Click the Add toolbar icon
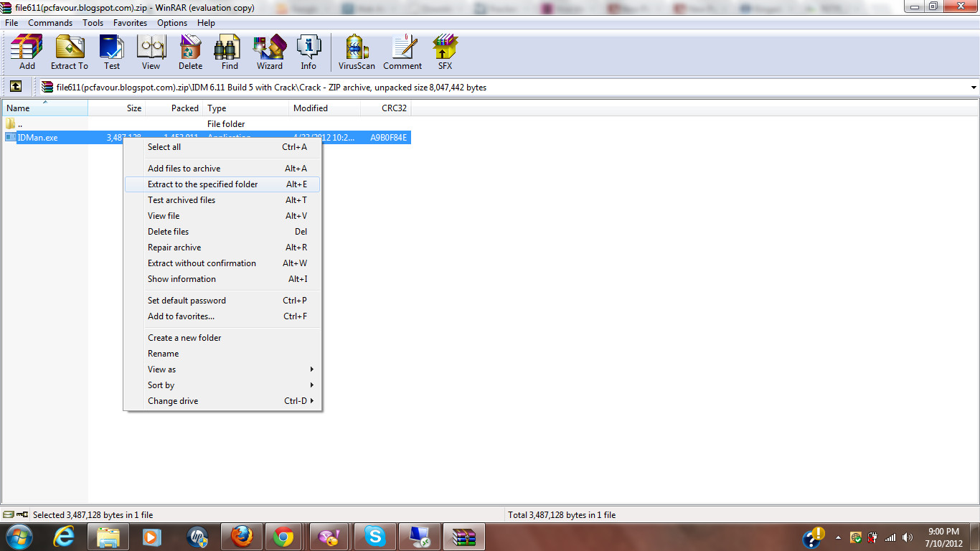The image size is (980, 551). pos(27,52)
